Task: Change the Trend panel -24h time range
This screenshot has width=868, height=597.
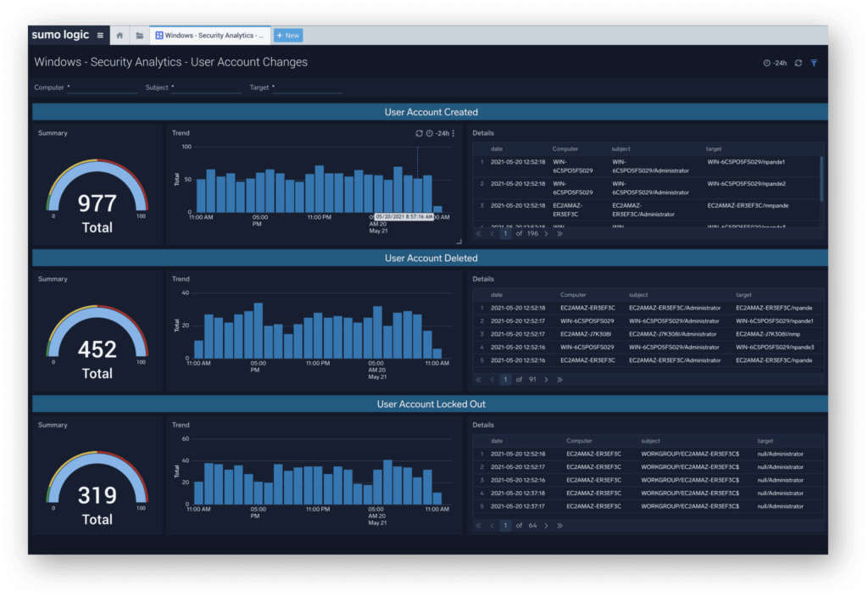Action: click(x=438, y=133)
